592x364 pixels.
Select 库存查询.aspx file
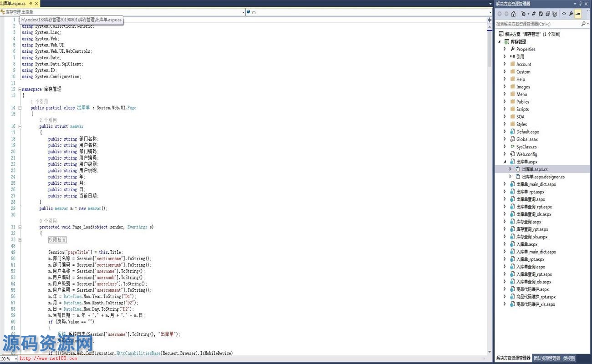point(529,222)
